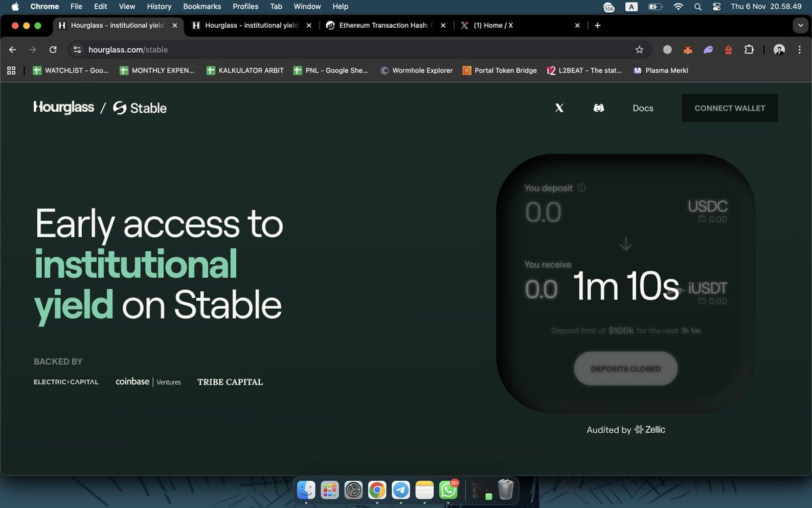Click the Hourglass logo
This screenshot has height=508, width=812.
point(64,107)
